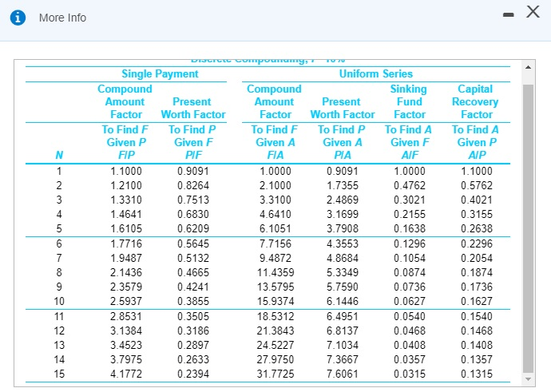Viewport: 551px width, 392px height.
Task: Click the row number 13 in N column
Action: coord(59,345)
